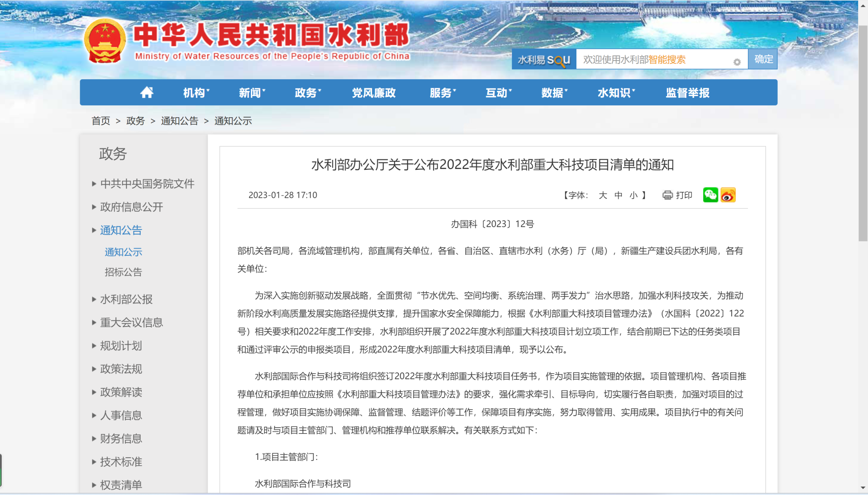The width and height of the screenshot is (868, 495).
Task: Click the 政务 sidebar heading
Action: click(x=113, y=154)
